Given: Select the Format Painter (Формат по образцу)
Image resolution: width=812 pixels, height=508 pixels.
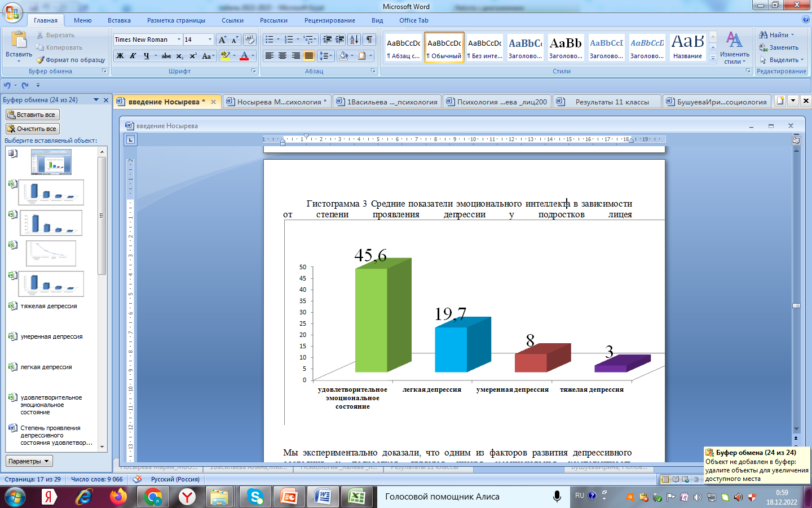Looking at the screenshot, I should 71,60.
